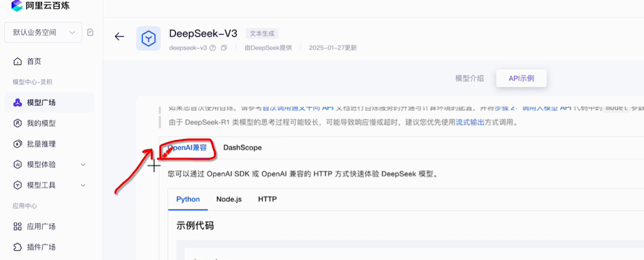The height and width of the screenshot is (260, 644).
Task: Click the 2025-01-27更新 date text
Action: pos(333,48)
